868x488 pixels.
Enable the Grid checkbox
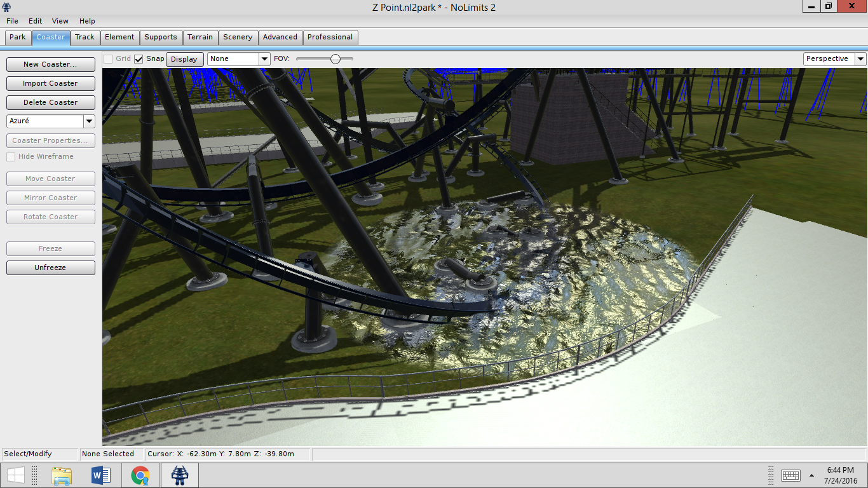[x=108, y=59]
